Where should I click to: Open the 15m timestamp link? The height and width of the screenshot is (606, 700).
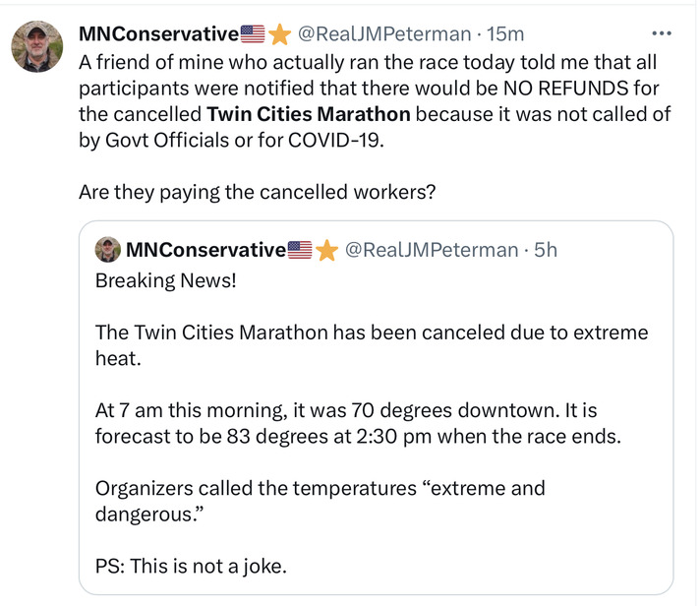[506, 33]
